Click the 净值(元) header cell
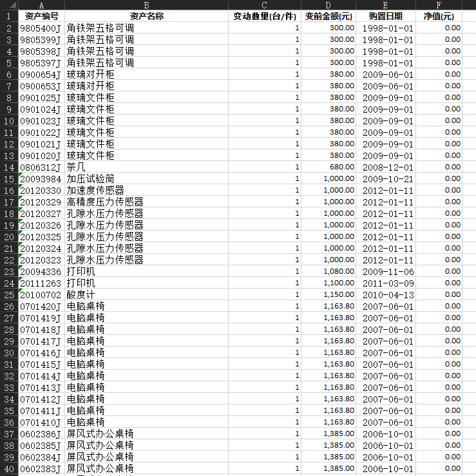The height and width of the screenshot is (476, 476). tap(439, 16)
